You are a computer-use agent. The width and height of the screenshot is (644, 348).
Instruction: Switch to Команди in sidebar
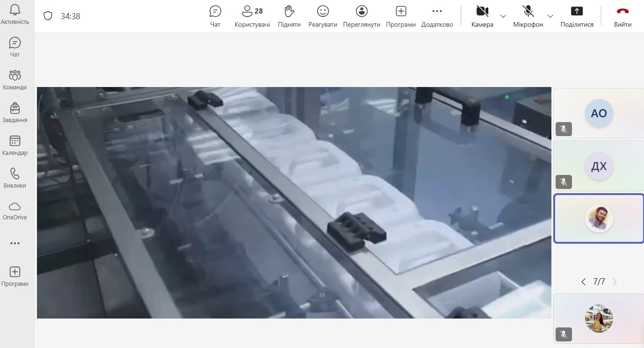point(15,80)
